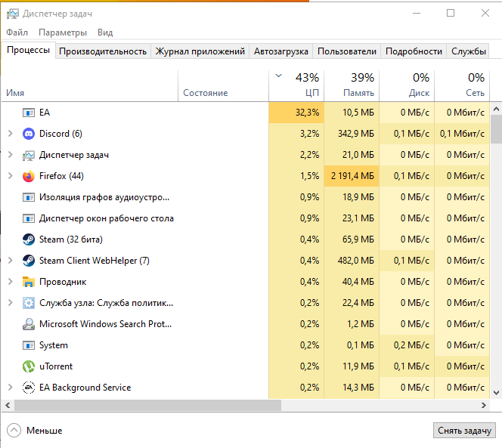Click the vertical scrollbar up arrow
502x448 pixels.
496,109
